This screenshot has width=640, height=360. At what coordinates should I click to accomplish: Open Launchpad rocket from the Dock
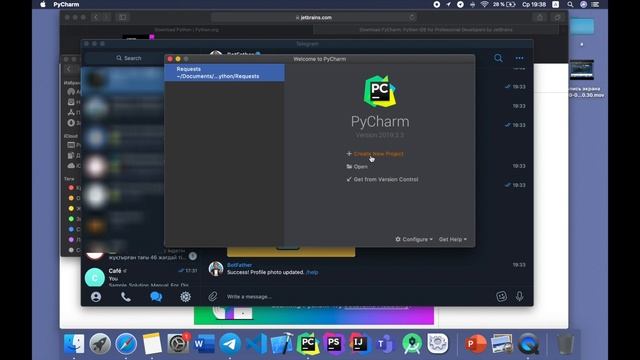coord(100,344)
